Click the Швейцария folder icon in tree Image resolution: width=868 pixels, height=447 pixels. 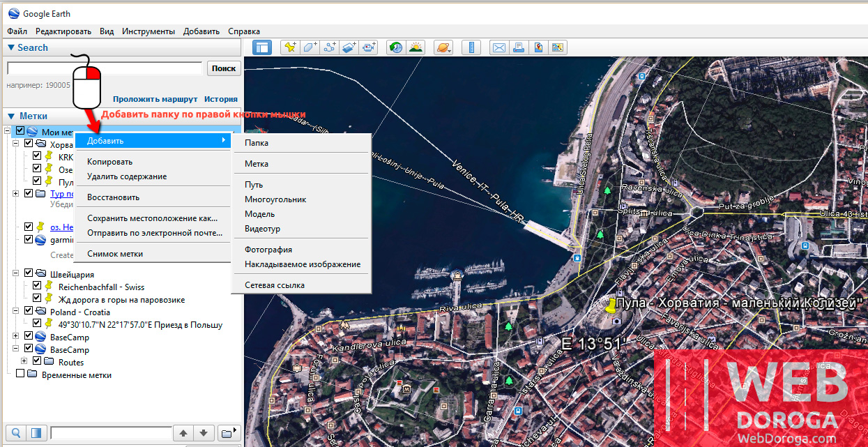40,274
